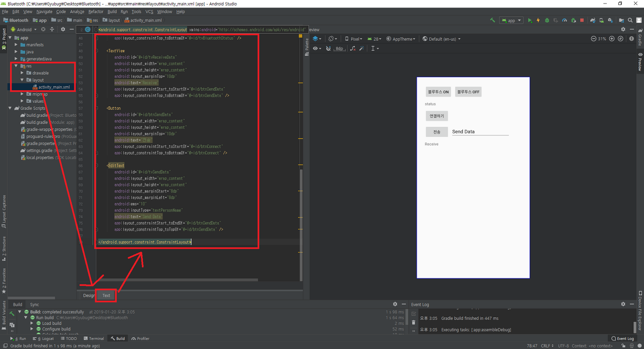Open Project Structure icon
This screenshot has width=644, height=349.
click(622, 20)
